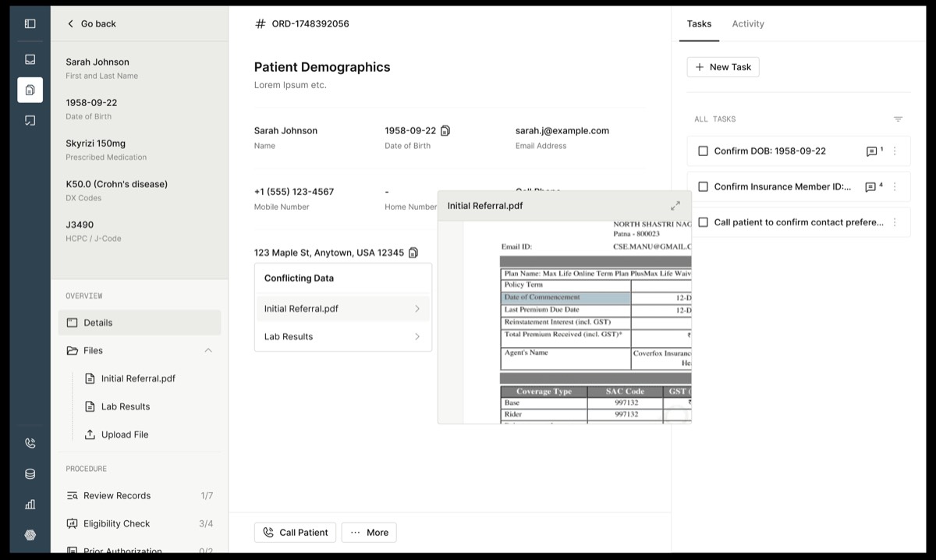
Task: Click the hash icon beside order number
Action: (261, 23)
